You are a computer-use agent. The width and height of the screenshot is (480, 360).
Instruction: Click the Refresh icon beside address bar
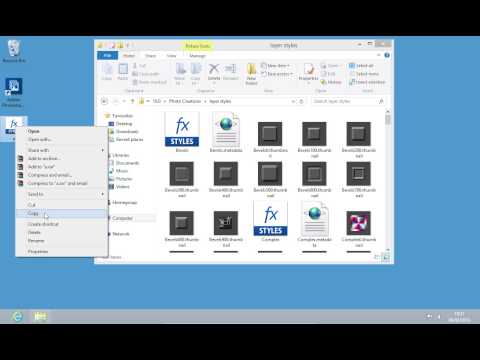pyautogui.click(x=301, y=101)
